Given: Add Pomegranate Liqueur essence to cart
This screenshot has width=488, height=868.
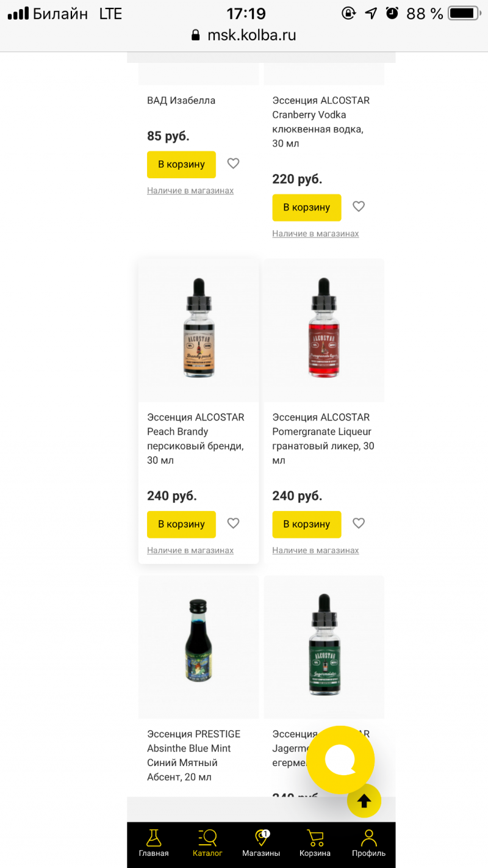Looking at the screenshot, I should tap(307, 524).
